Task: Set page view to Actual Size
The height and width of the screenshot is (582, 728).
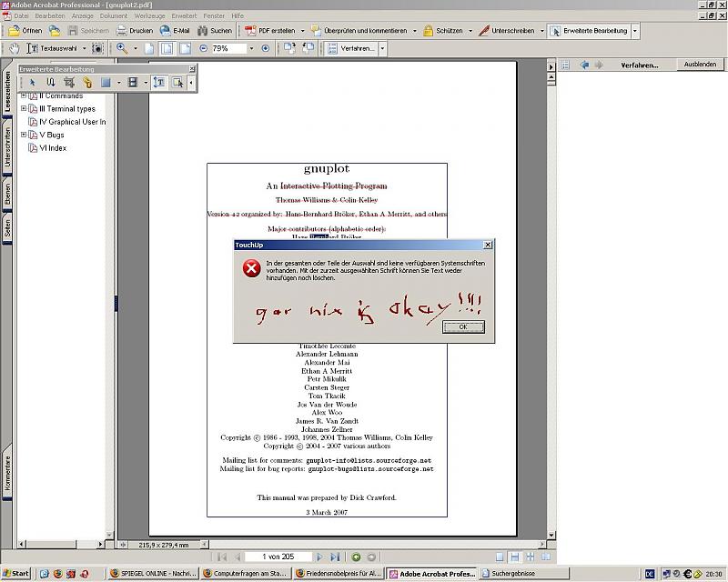Action: click(x=149, y=48)
